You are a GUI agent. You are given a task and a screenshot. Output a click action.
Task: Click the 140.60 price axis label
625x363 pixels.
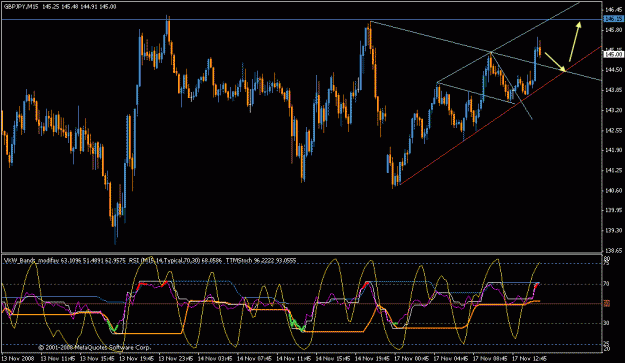[x=613, y=190]
